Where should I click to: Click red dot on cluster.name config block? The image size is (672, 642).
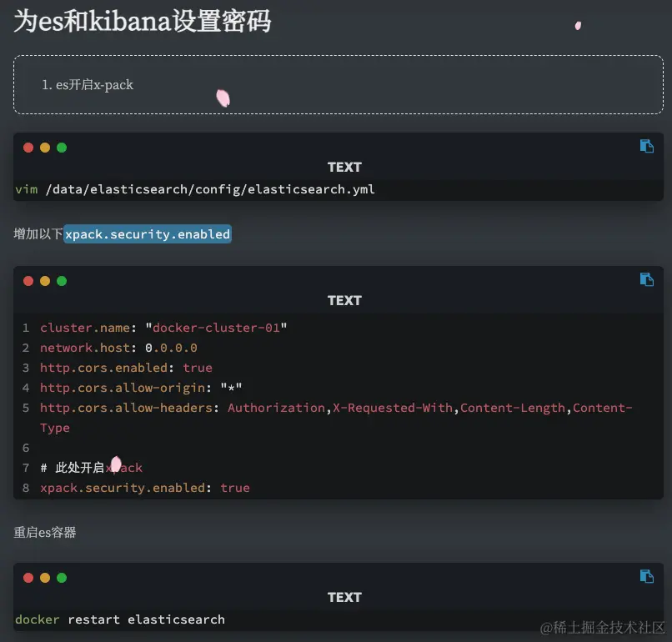point(28,281)
